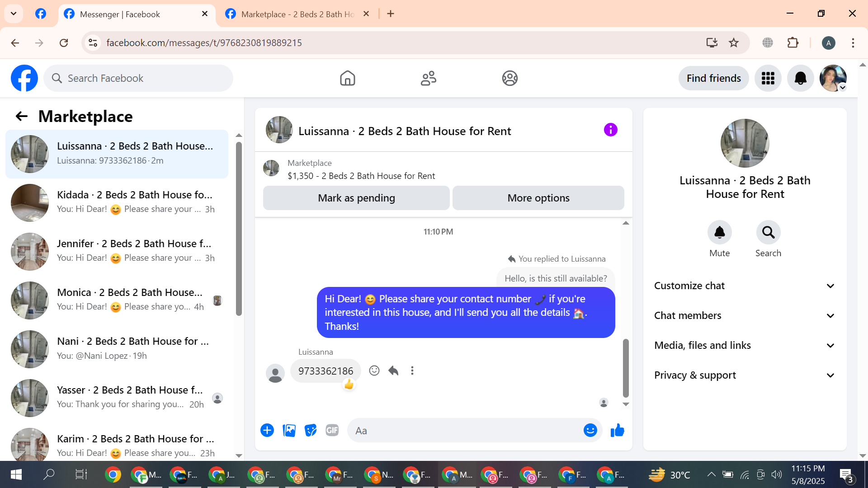
Task: Open the Facebook apps menu grid
Action: (768, 78)
